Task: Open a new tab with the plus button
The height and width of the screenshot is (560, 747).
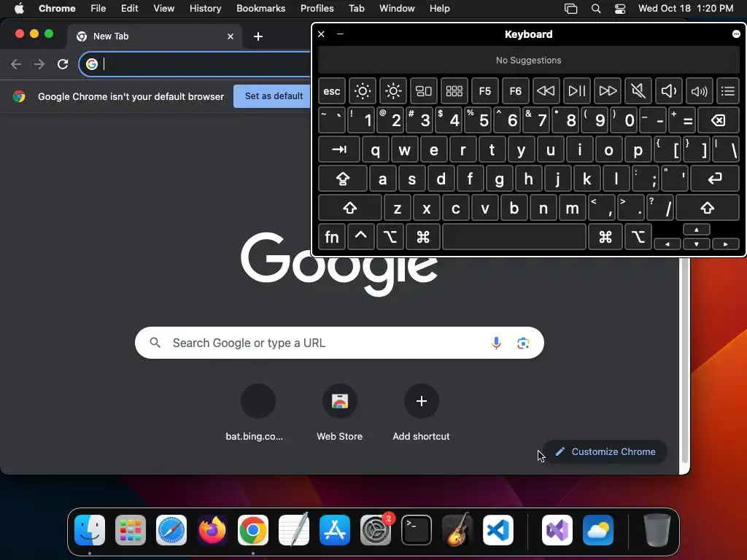Action: [258, 36]
